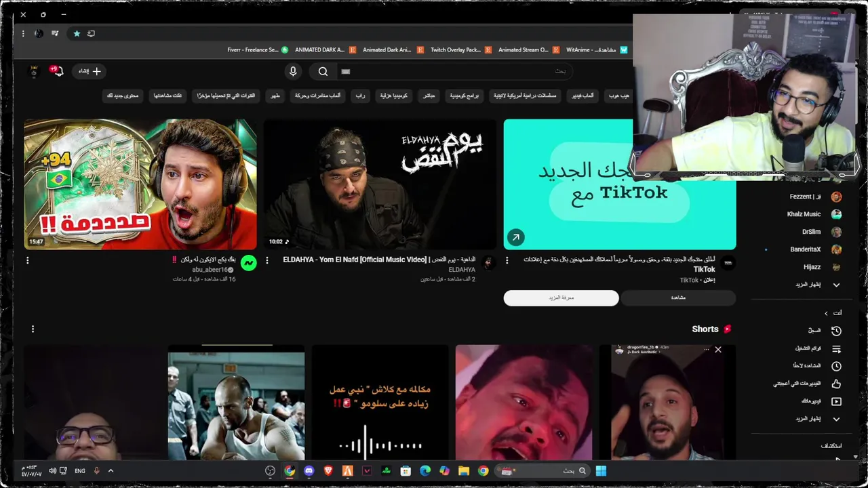Open File Explorer from the taskbar
The width and height of the screenshot is (868, 488).
coord(464,471)
